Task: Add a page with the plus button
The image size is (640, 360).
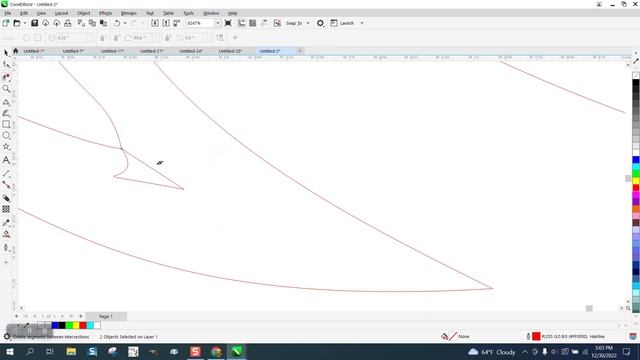Action: pyautogui.click(x=16, y=316)
